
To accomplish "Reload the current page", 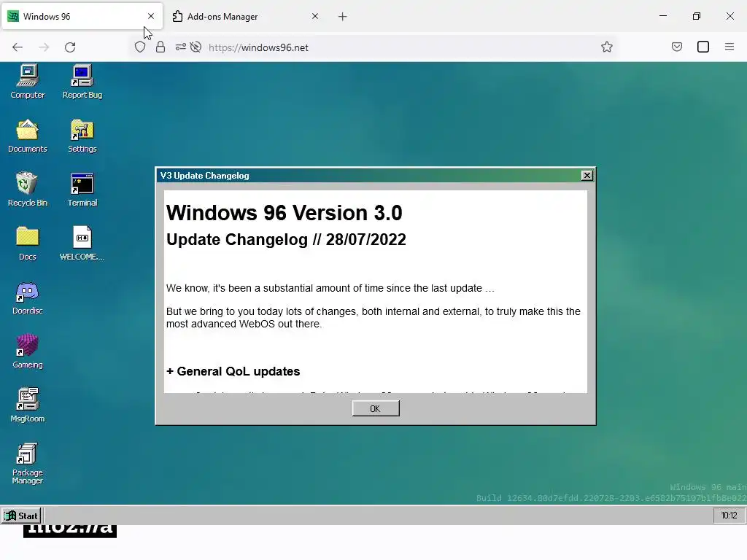I will coord(70,47).
